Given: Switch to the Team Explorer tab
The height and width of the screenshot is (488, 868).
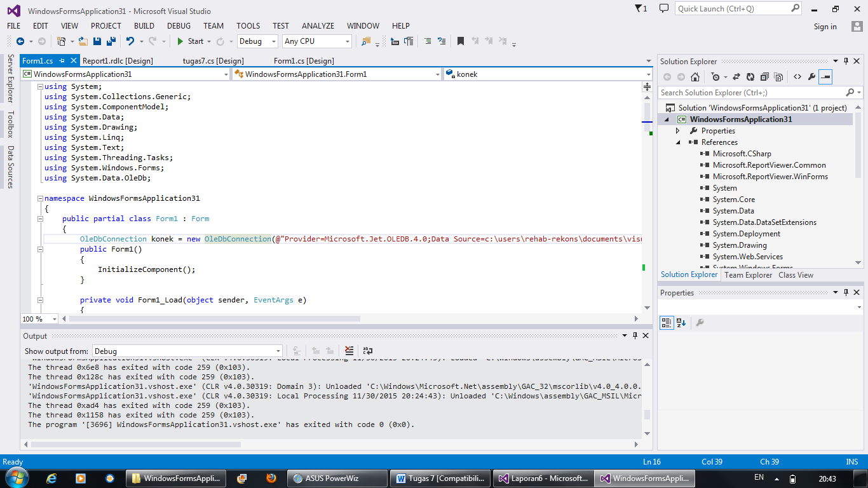Looking at the screenshot, I should click(x=749, y=275).
